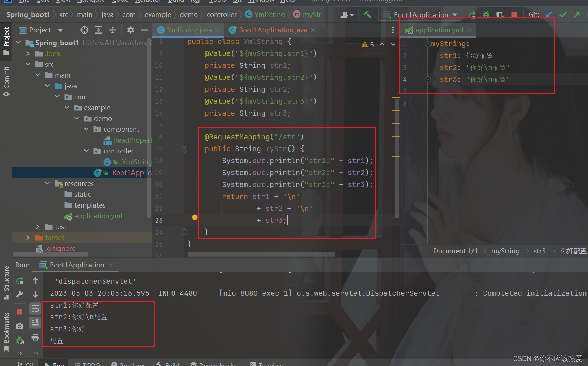Toggle scroll-to-end in the console output
588x366 pixels.
(35, 322)
